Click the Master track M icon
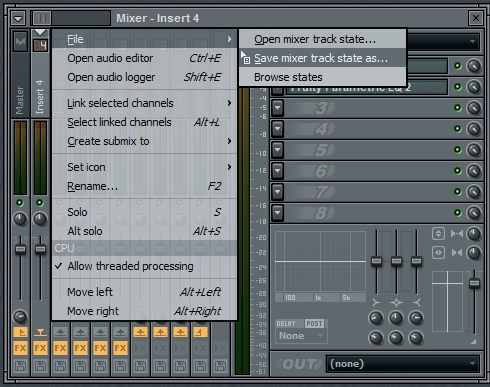The width and height of the screenshot is (490, 387). tap(20, 41)
